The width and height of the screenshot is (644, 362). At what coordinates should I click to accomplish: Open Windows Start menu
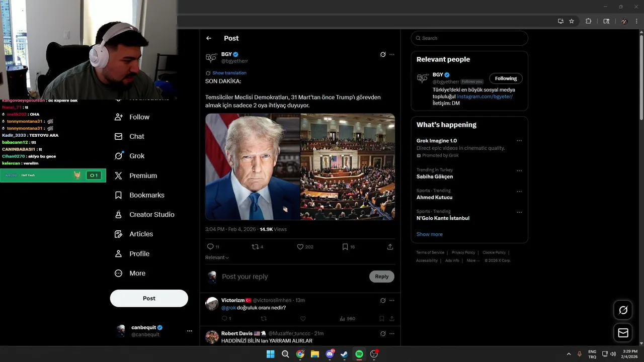[270, 354]
